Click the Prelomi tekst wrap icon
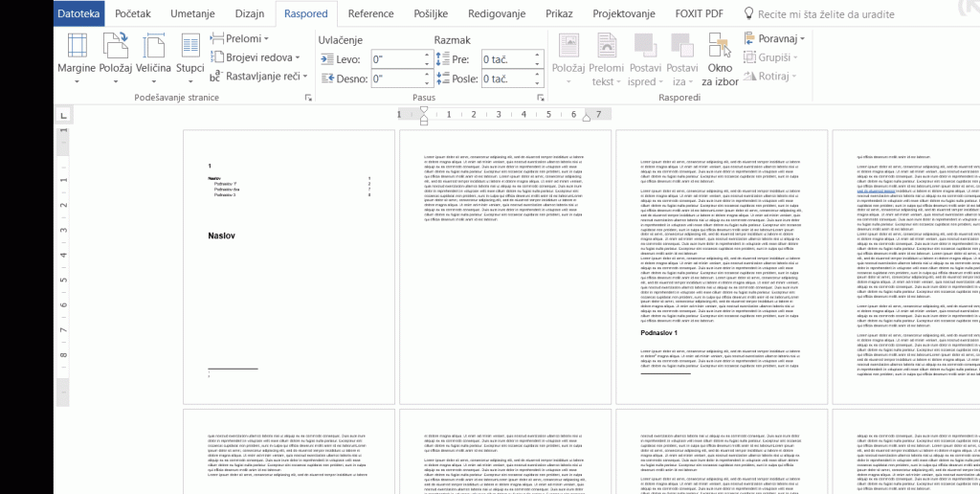Image resolution: width=980 pixels, height=494 pixels. [606, 59]
